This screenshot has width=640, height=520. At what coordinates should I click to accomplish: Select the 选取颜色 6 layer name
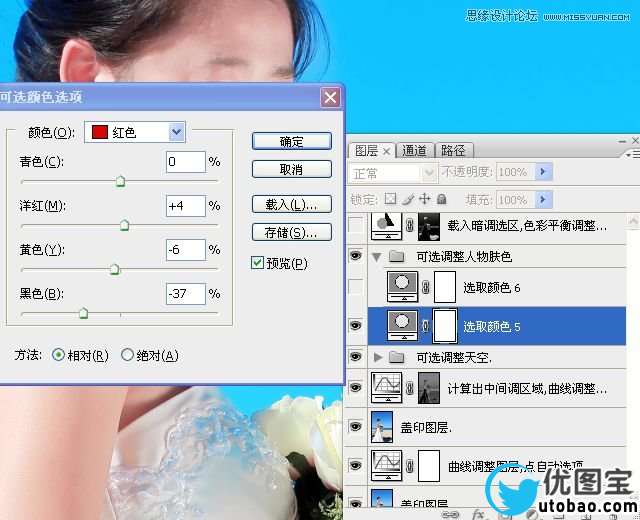click(491, 288)
